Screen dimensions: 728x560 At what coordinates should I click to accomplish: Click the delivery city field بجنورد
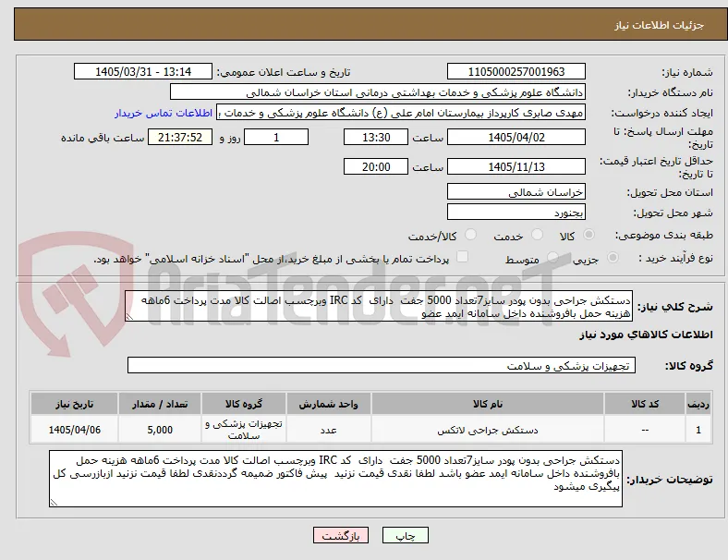coord(516,213)
